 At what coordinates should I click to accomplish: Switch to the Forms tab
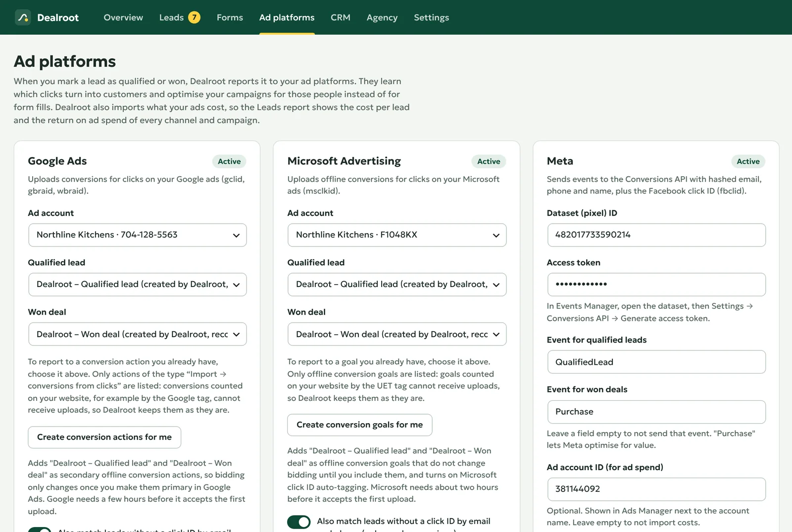(x=230, y=17)
